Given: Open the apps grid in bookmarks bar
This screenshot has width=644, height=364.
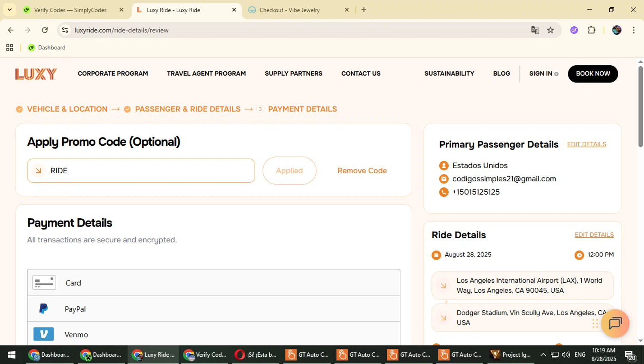Looking at the screenshot, I should (x=9, y=48).
